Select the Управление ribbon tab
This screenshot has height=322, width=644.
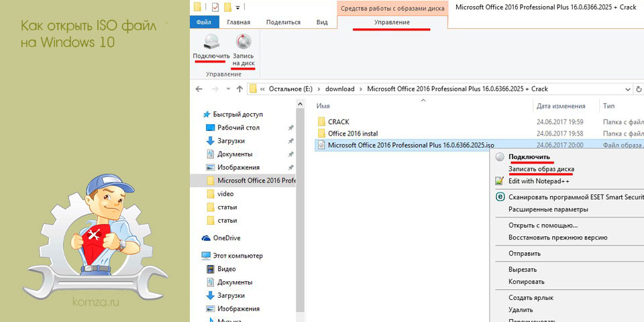point(392,22)
